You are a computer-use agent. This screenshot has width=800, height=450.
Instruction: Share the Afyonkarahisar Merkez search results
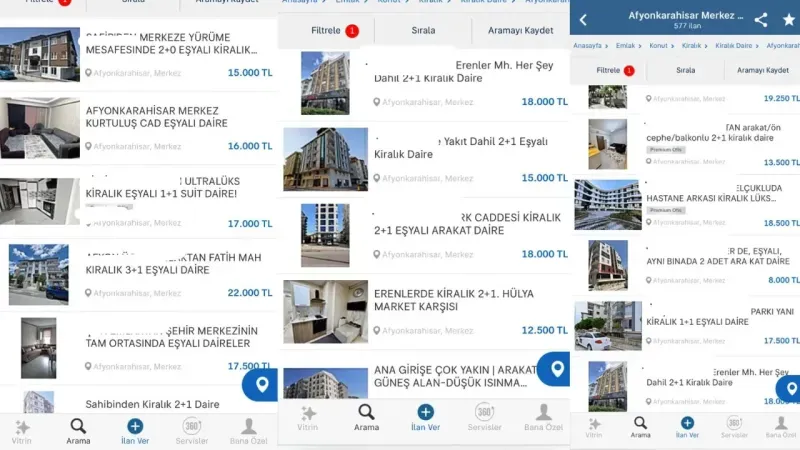tap(761, 20)
